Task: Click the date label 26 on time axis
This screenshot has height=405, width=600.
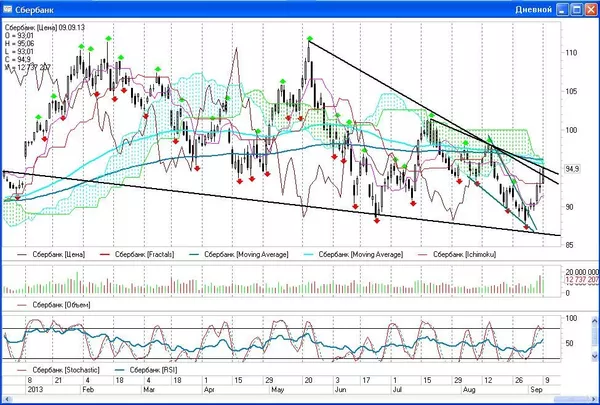Action: click(518, 380)
